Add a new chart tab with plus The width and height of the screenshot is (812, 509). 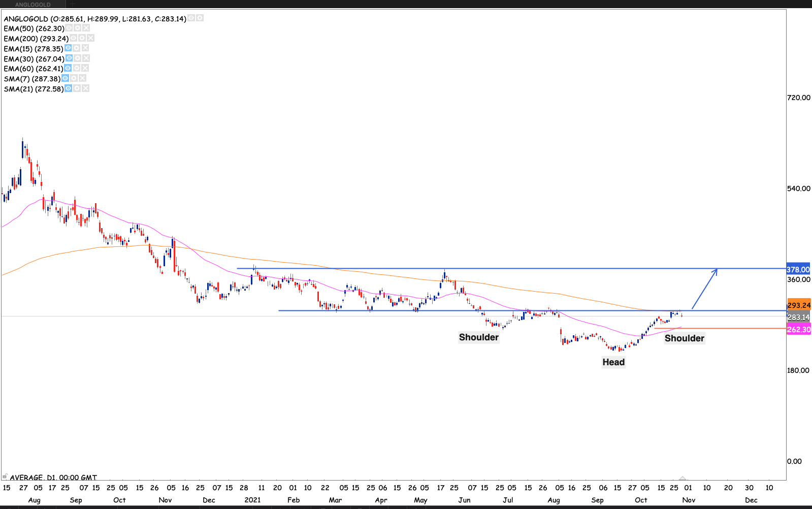click(x=72, y=5)
